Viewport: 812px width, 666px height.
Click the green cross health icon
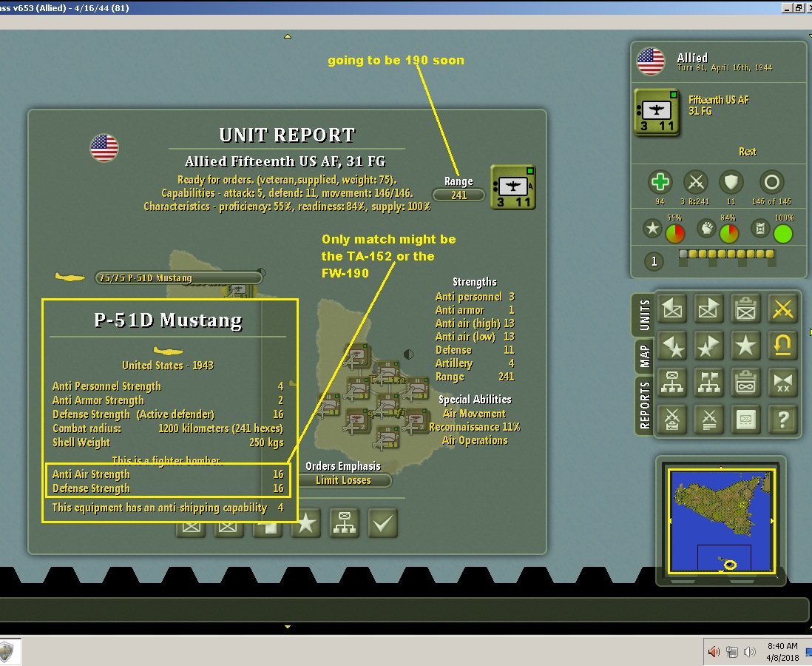pyautogui.click(x=660, y=183)
